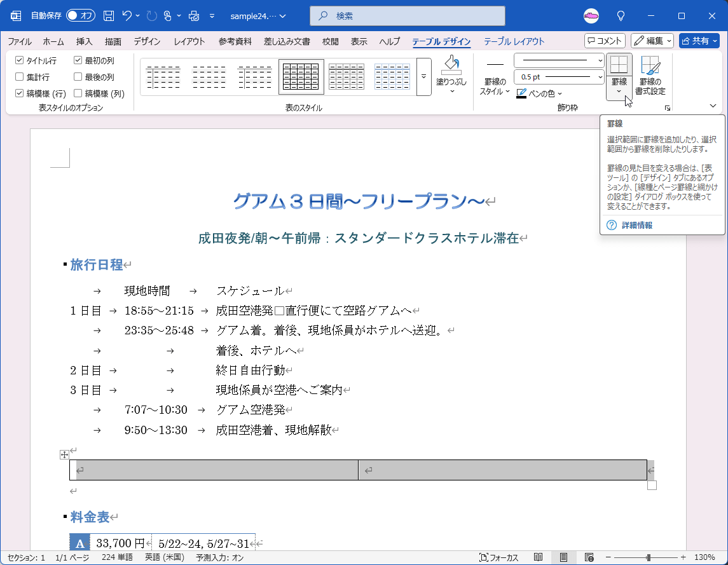Click the Undo arrow icon
This screenshot has width=728, height=565.
(x=127, y=15)
